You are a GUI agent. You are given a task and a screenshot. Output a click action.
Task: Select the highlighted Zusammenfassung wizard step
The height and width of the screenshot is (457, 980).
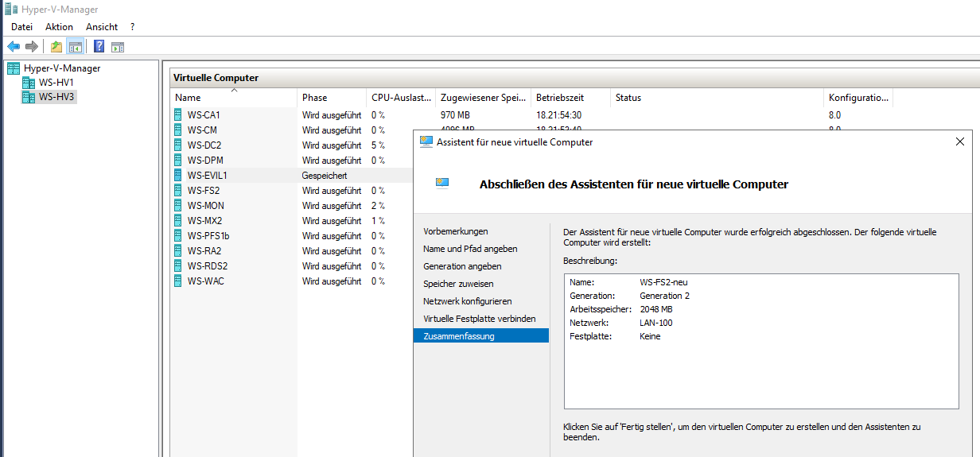(481, 336)
